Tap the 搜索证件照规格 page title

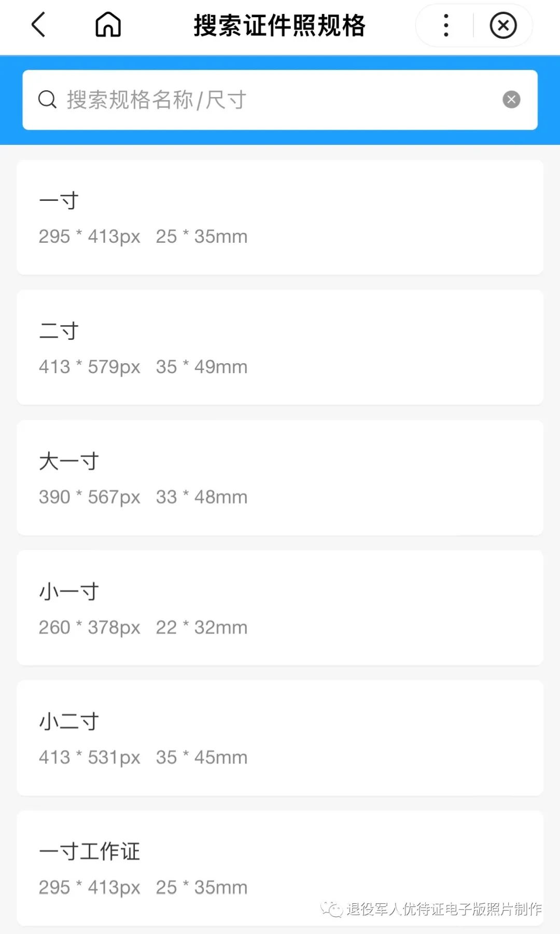(x=280, y=25)
